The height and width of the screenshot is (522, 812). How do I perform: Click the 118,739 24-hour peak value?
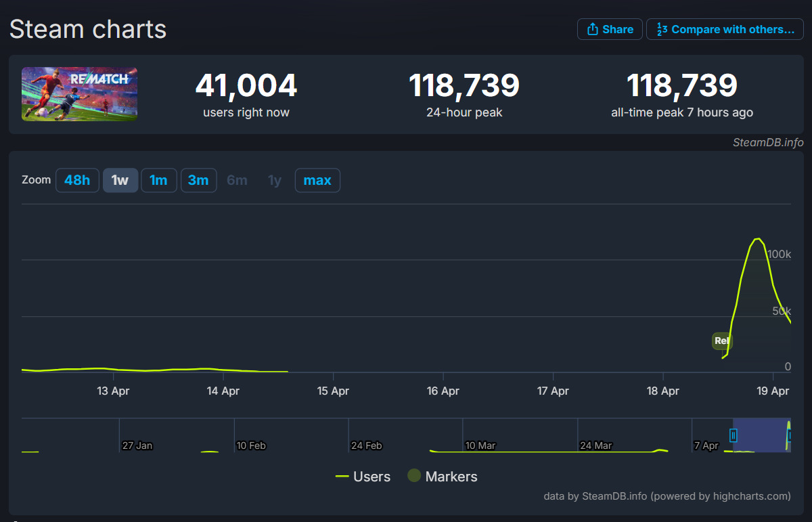click(464, 85)
